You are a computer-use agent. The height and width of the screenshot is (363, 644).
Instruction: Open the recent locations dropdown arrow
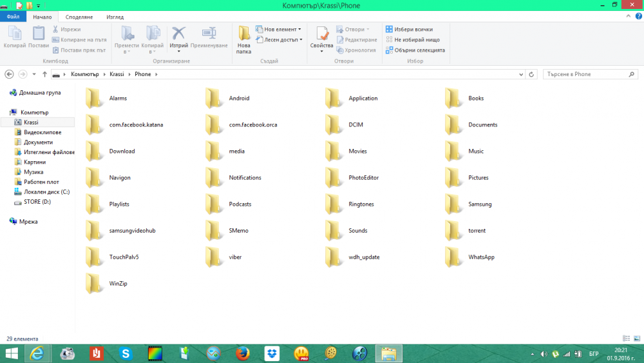tap(34, 74)
